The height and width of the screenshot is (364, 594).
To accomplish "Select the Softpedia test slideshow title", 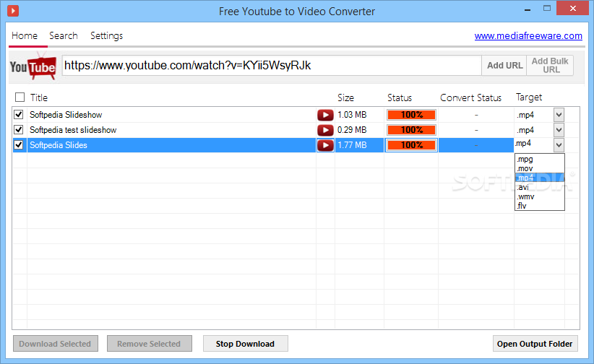I will [73, 130].
